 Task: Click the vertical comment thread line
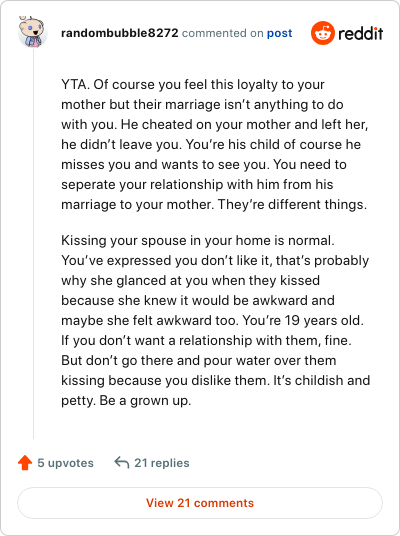click(34, 243)
